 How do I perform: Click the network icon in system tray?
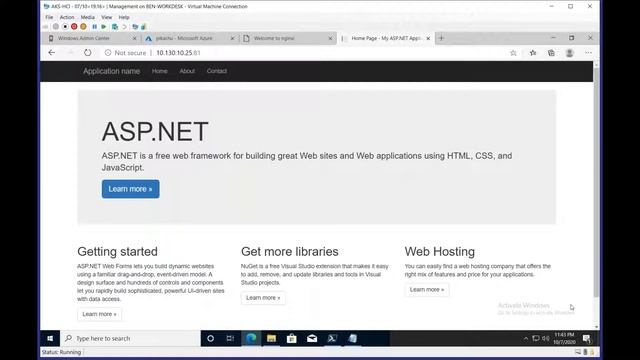pos(536,338)
